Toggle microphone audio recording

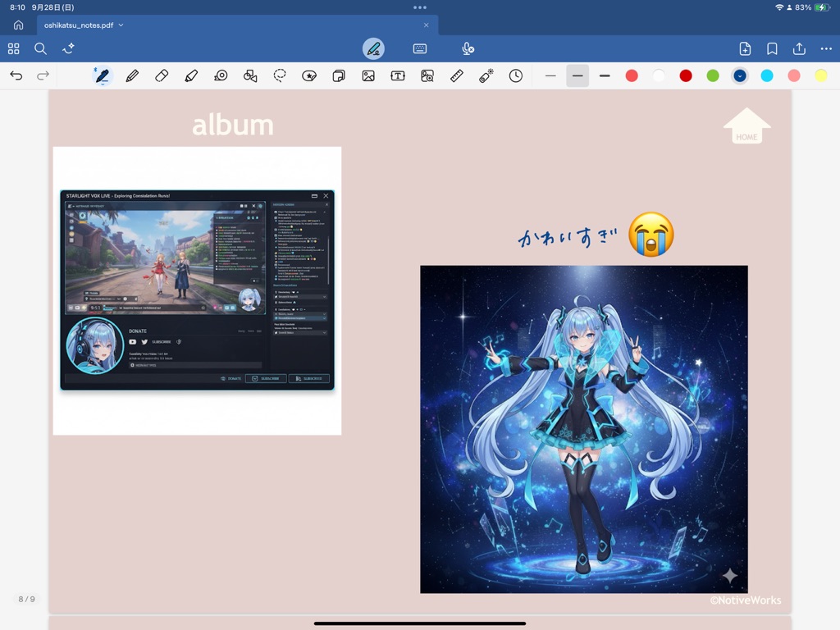coord(468,49)
